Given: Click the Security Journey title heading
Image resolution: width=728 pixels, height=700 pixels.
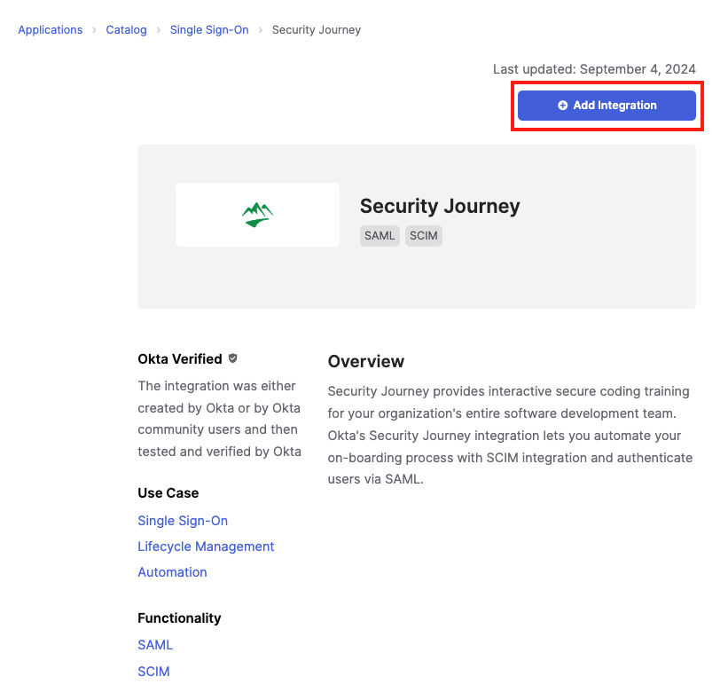Looking at the screenshot, I should pyautogui.click(x=440, y=207).
